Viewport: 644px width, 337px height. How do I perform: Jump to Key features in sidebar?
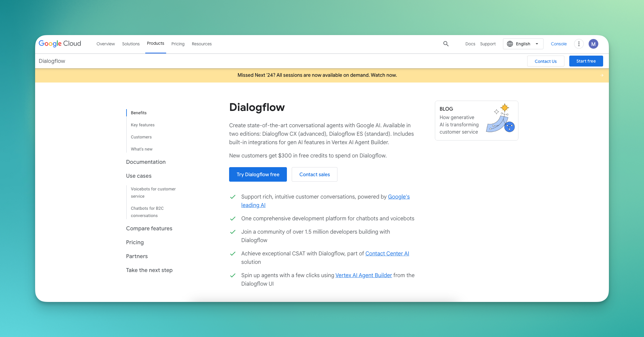(x=143, y=125)
